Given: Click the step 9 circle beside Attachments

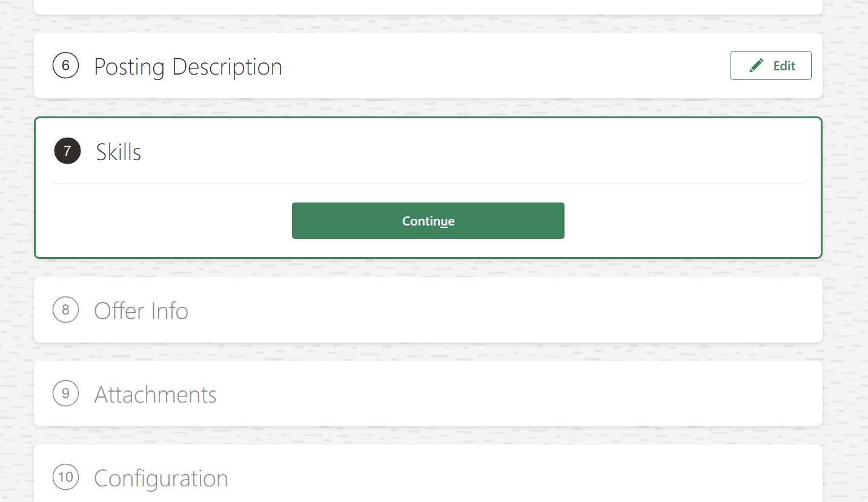Looking at the screenshot, I should click(65, 393).
